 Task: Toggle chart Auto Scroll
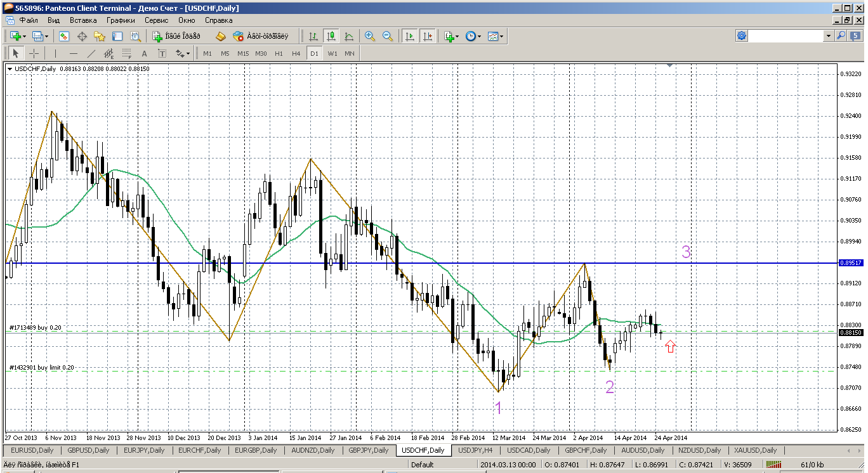click(x=410, y=36)
